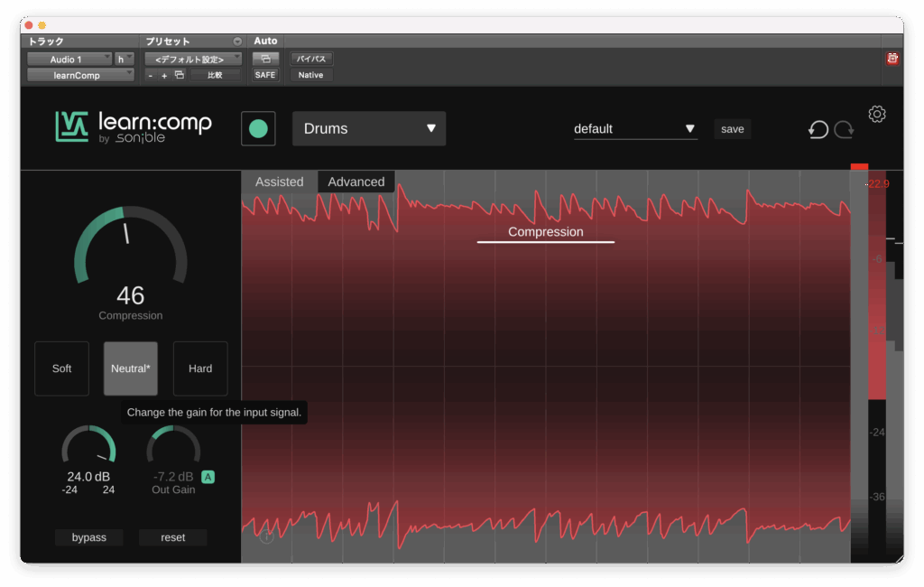This screenshot has width=924, height=587.
Task: Select the Hard compression style
Action: tap(200, 368)
